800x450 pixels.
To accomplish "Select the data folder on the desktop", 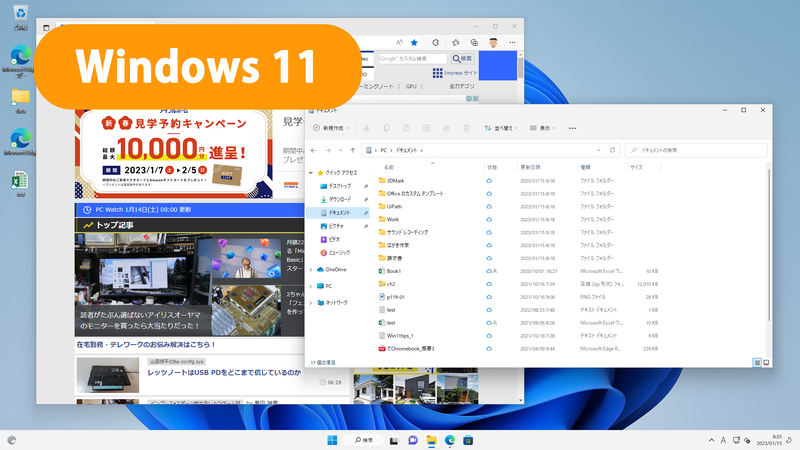I will (20, 100).
